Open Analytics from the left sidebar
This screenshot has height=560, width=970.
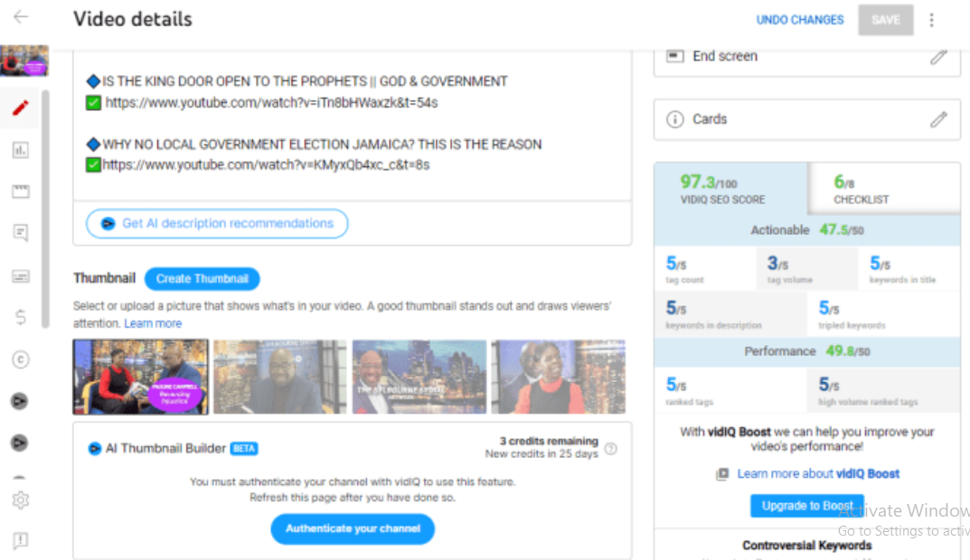click(21, 150)
